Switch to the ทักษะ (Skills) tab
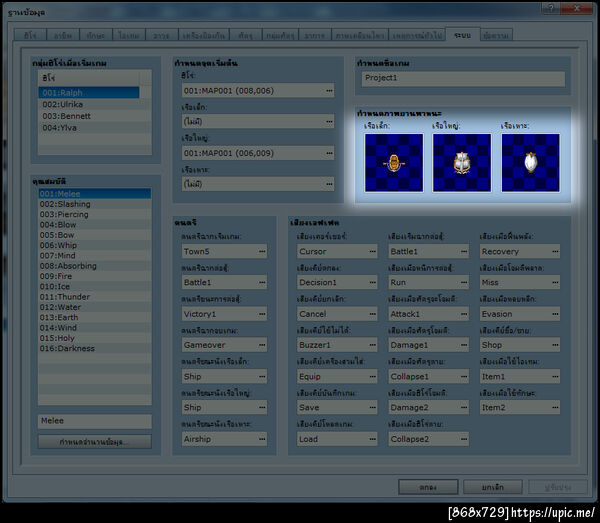 (x=96, y=36)
